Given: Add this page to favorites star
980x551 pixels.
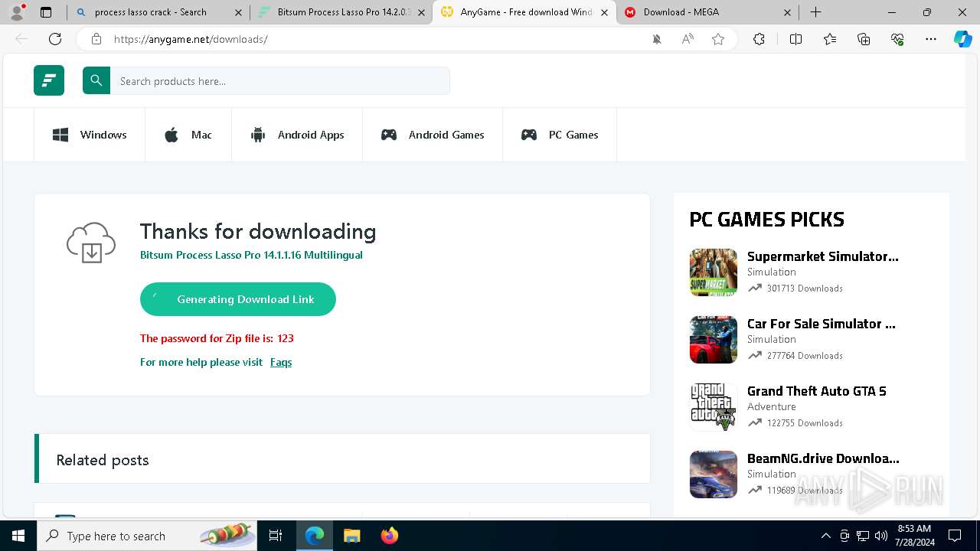Looking at the screenshot, I should click(718, 39).
